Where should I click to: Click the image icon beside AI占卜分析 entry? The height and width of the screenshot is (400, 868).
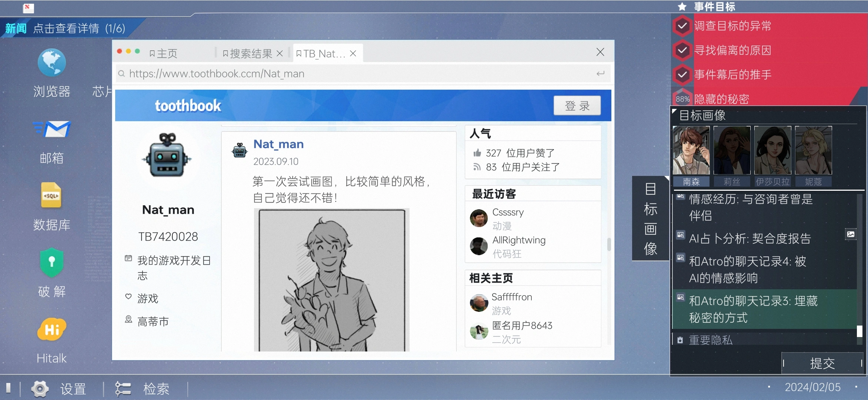click(851, 234)
